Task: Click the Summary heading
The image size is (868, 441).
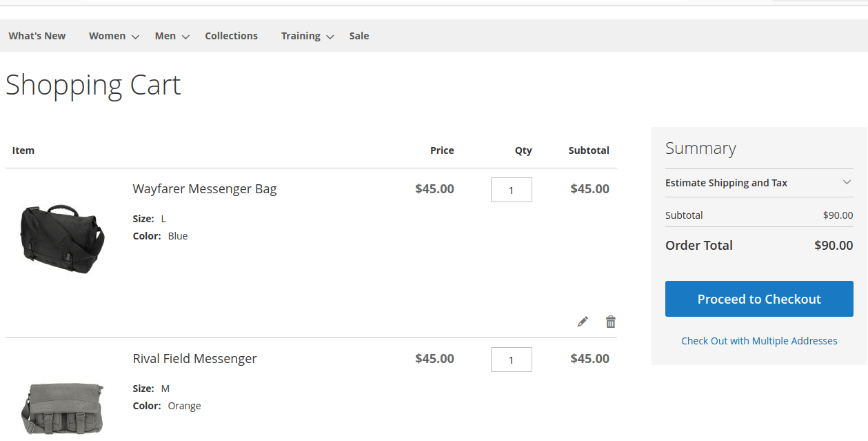Action: point(700,148)
